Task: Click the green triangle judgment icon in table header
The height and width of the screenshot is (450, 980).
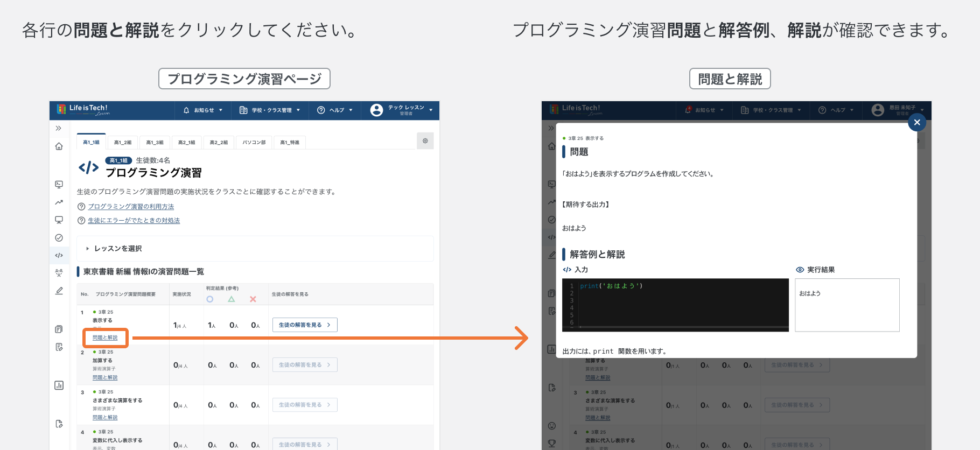Action: 232,299
